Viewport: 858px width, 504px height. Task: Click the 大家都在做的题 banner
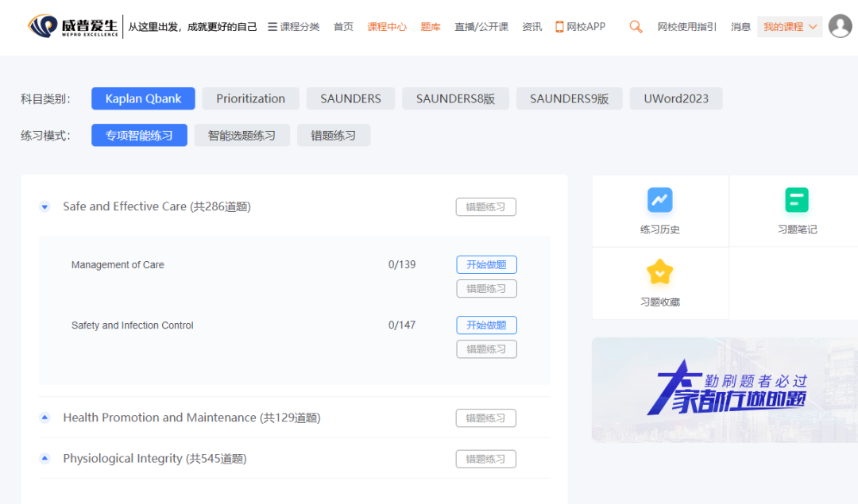725,390
